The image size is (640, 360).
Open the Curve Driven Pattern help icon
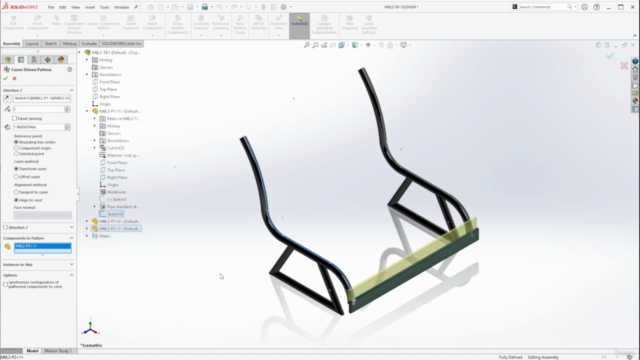coord(70,69)
